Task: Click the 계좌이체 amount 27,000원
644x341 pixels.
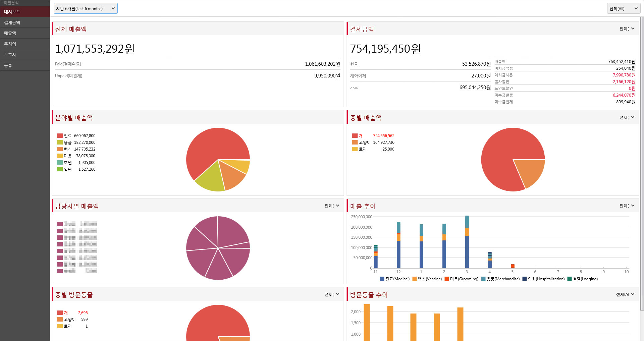Action: coord(481,76)
